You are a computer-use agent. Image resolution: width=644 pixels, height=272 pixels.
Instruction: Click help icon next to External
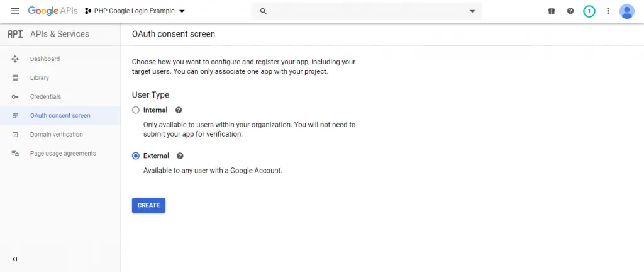tap(180, 156)
